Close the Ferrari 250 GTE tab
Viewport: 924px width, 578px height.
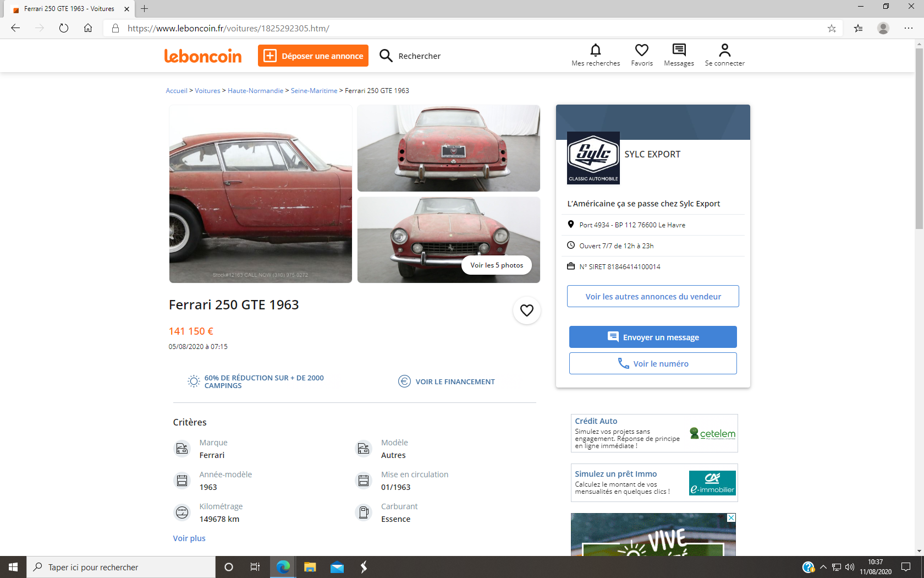pos(127,9)
